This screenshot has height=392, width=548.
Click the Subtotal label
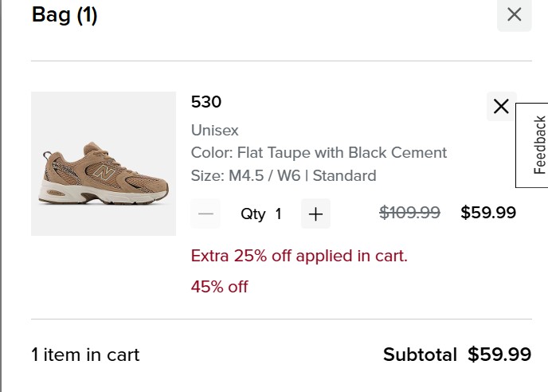point(420,355)
